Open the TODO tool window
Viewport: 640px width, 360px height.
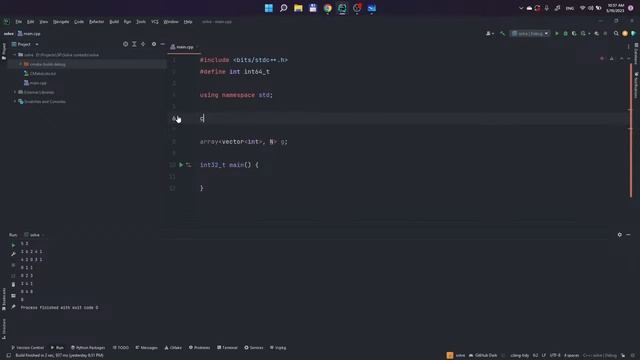point(121,348)
